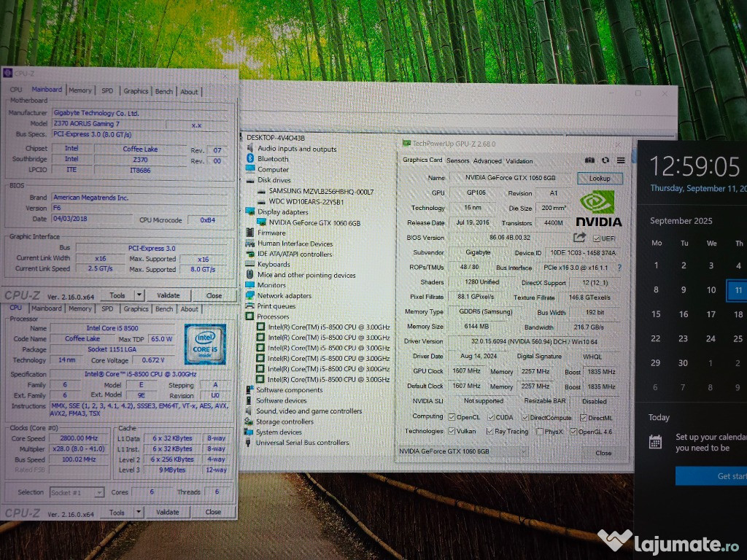This screenshot has width=747, height=560.
Task: Open Memory tab in upper CPU-Z window
Action: pyautogui.click(x=80, y=90)
